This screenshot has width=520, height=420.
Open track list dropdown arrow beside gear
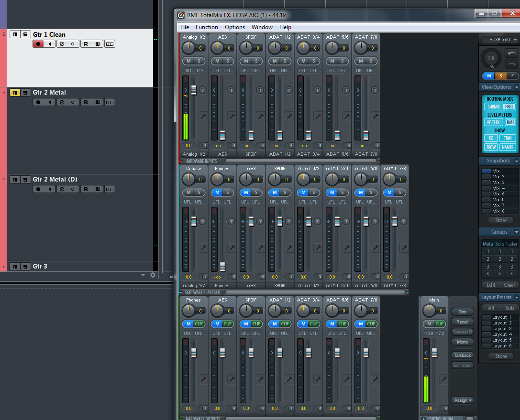143,275
